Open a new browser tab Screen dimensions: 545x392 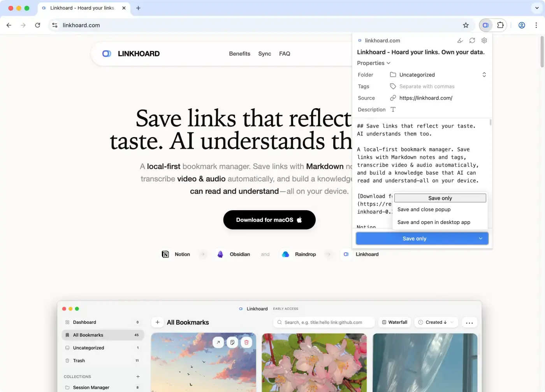pos(138,8)
